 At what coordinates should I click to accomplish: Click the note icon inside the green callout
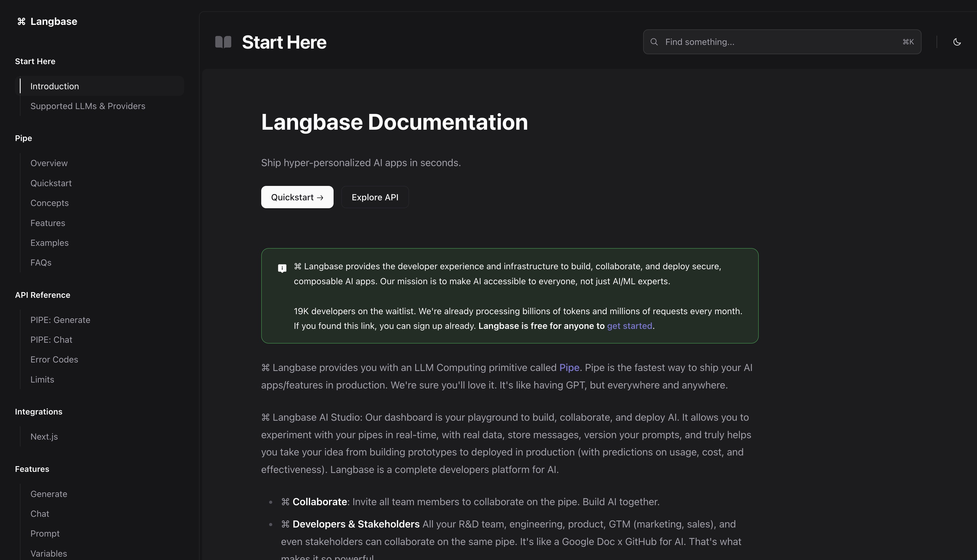click(x=282, y=268)
